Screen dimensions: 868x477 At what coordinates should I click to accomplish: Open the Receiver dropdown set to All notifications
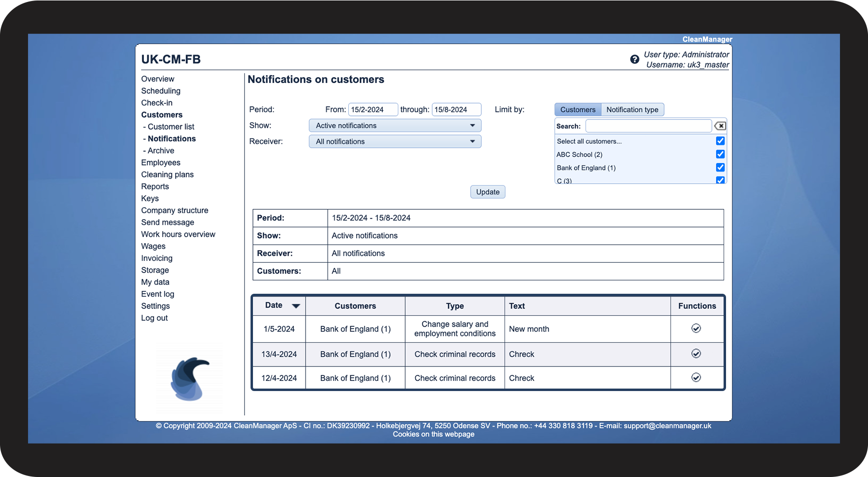(x=395, y=141)
